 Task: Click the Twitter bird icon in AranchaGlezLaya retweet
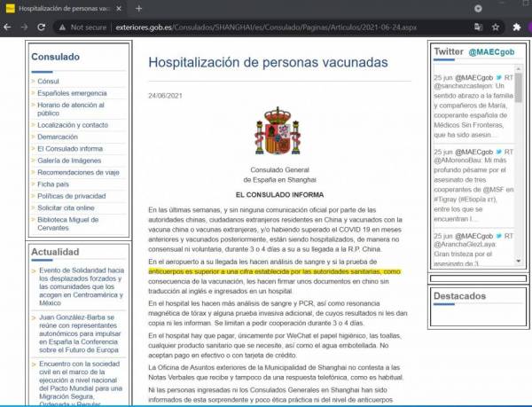click(498, 236)
